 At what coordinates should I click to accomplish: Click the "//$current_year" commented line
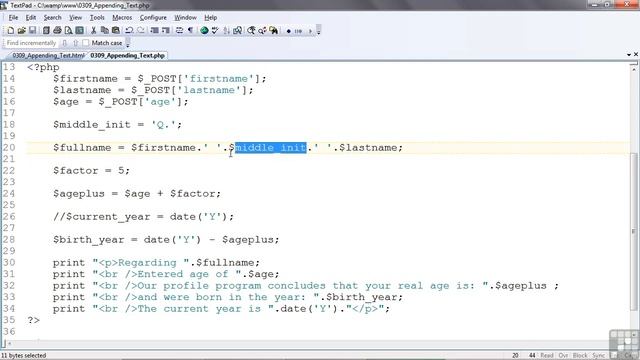point(143,217)
